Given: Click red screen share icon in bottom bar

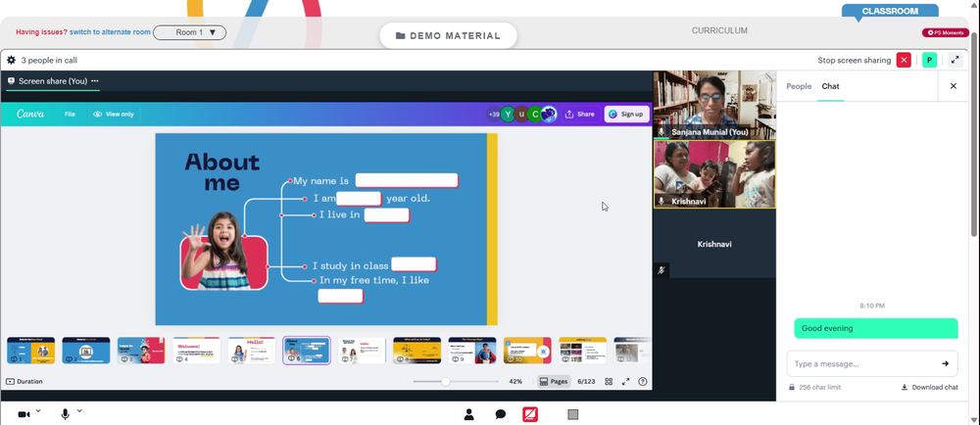Looking at the screenshot, I should (x=530, y=414).
